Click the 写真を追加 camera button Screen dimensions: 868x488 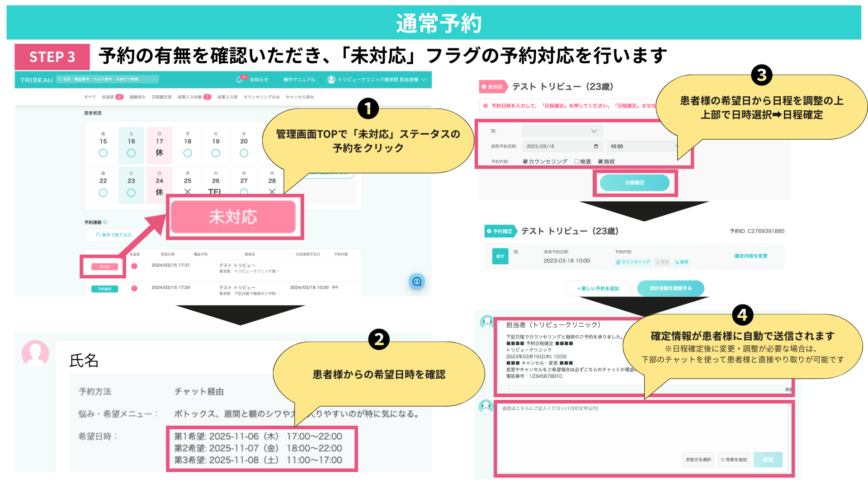tap(733, 460)
